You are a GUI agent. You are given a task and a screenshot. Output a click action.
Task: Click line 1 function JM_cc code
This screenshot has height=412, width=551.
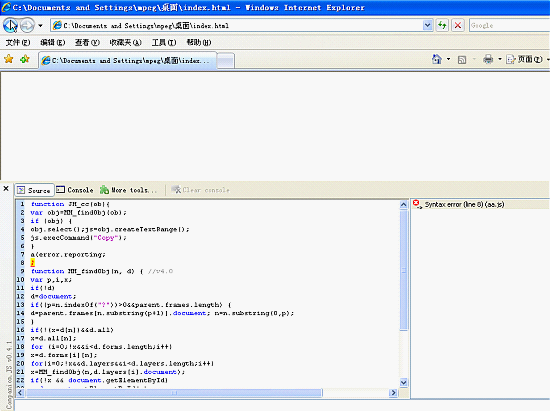[70, 204]
